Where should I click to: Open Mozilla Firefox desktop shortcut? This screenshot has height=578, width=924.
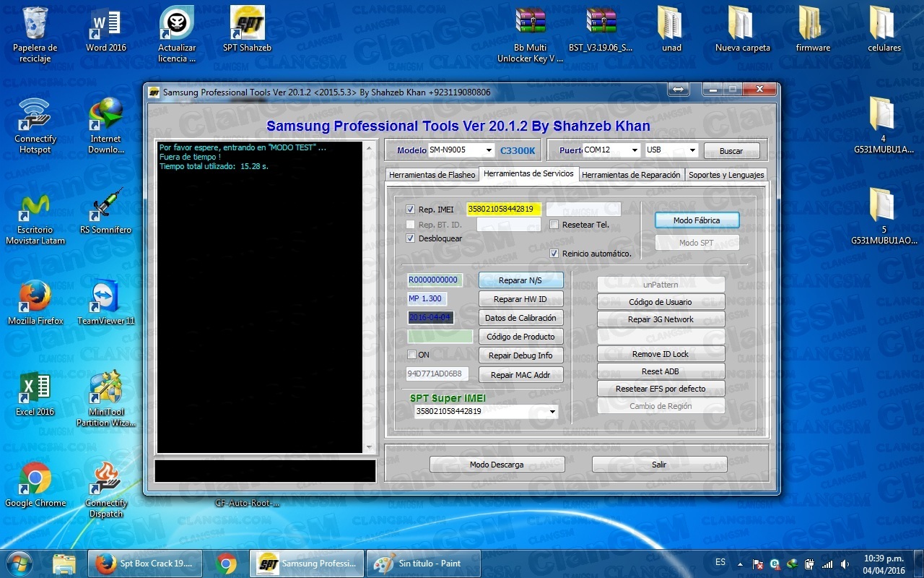click(35, 302)
